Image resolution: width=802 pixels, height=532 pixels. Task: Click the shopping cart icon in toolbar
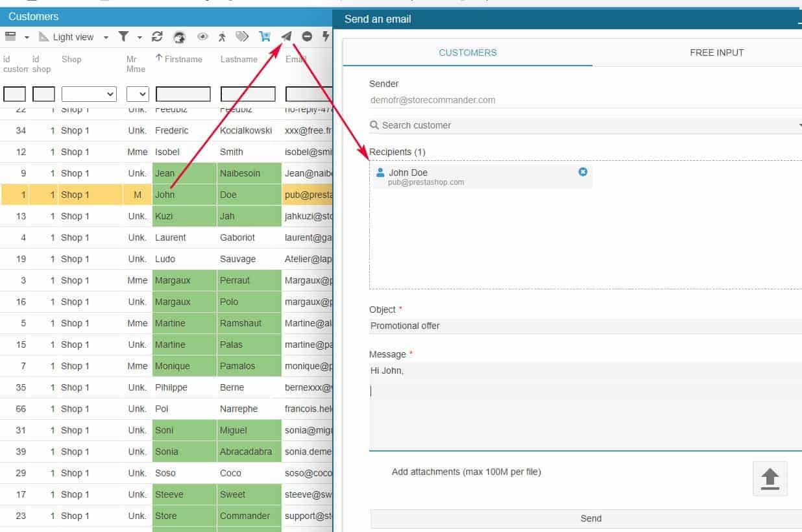click(265, 36)
